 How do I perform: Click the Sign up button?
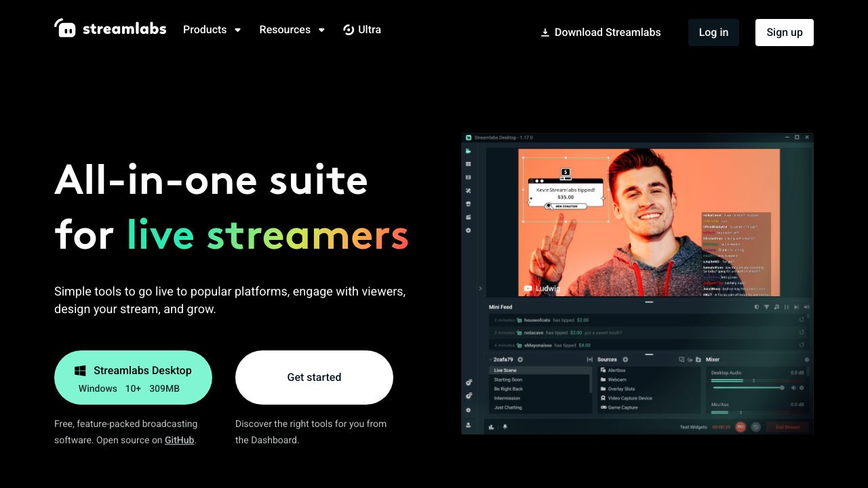[785, 33]
